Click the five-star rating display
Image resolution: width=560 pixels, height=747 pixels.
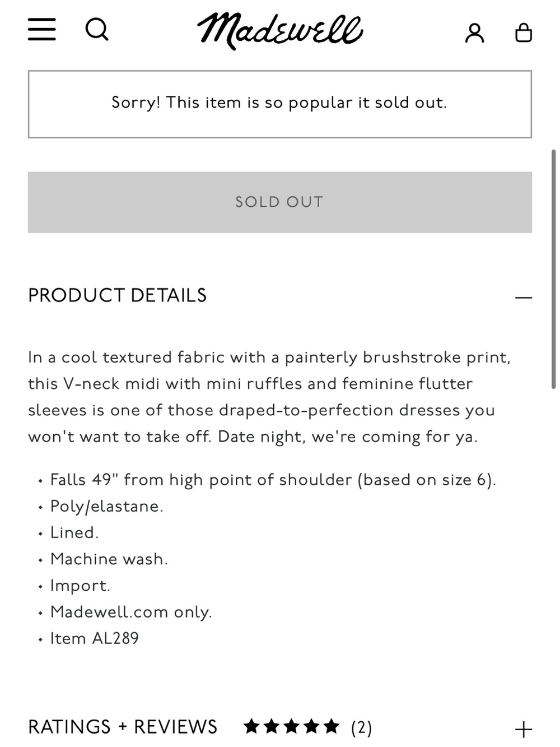point(291,726)
